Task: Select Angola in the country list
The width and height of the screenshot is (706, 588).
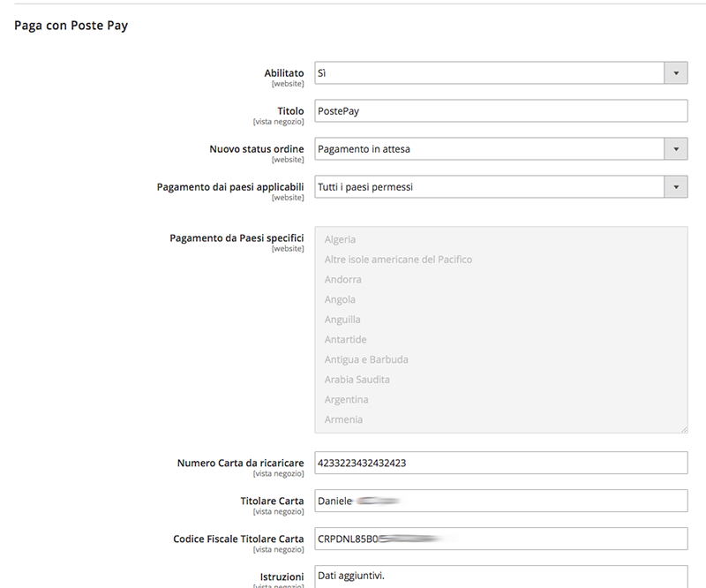Action: pyautogui.click(x=340, y=299)
